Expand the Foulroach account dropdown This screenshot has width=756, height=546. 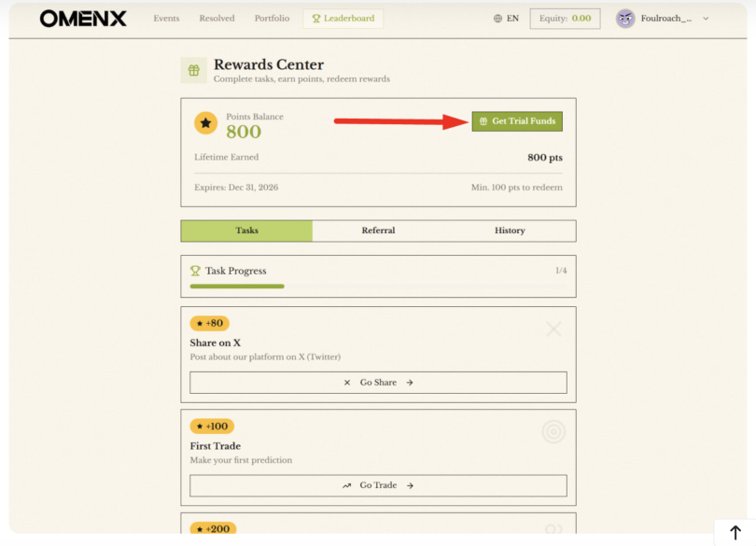pos(705,19)
